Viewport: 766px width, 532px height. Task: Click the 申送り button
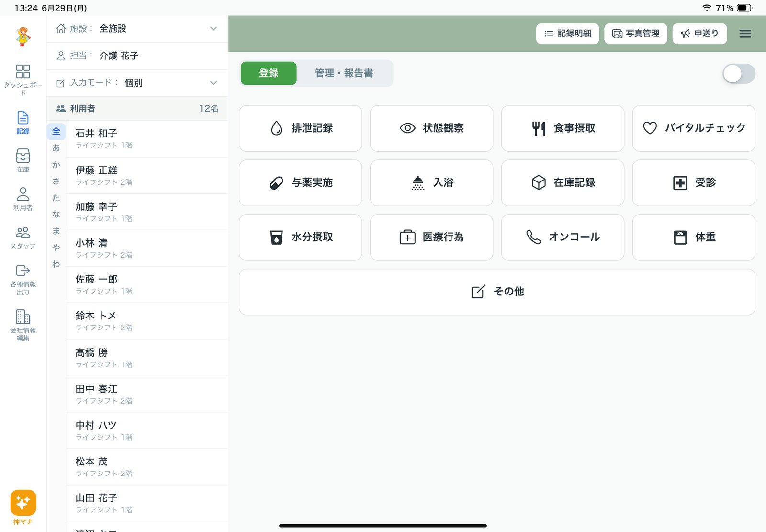(x=699, y=34)
